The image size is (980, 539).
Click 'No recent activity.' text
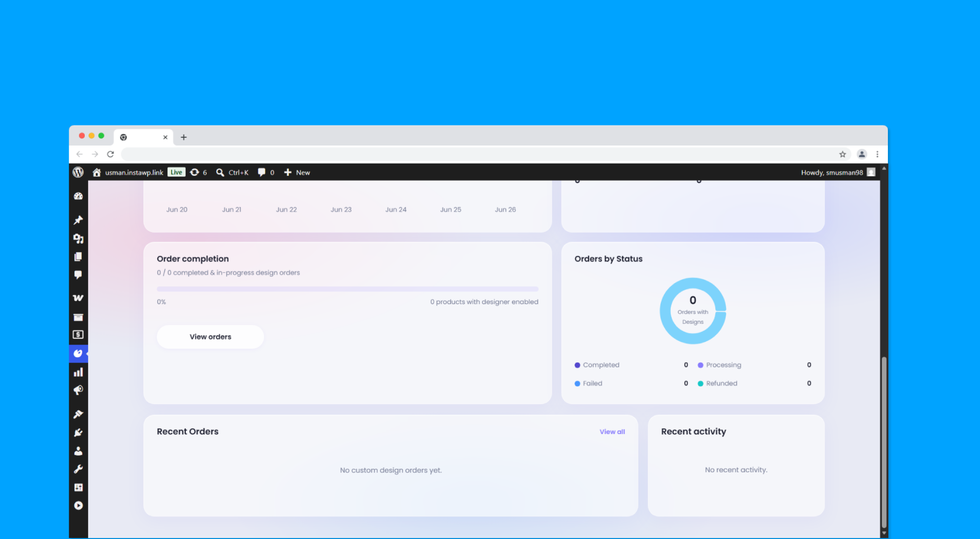pyautogui.click(x=736, y=470)
